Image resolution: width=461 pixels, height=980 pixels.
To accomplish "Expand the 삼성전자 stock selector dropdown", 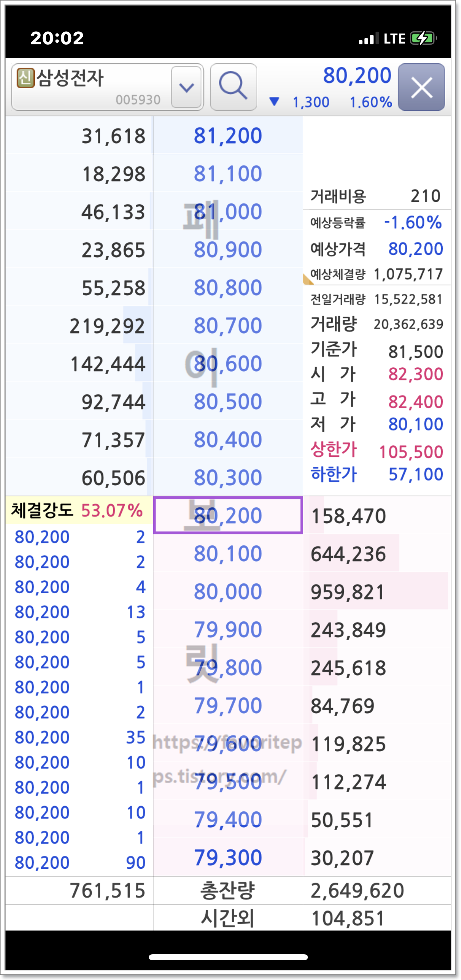I will (187, 87).
